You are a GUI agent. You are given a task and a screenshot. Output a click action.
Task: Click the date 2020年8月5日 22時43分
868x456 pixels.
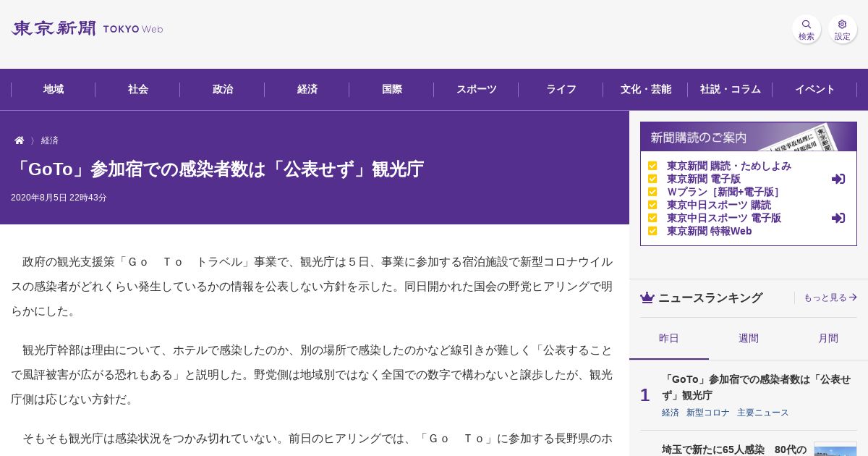coord(59,198)
